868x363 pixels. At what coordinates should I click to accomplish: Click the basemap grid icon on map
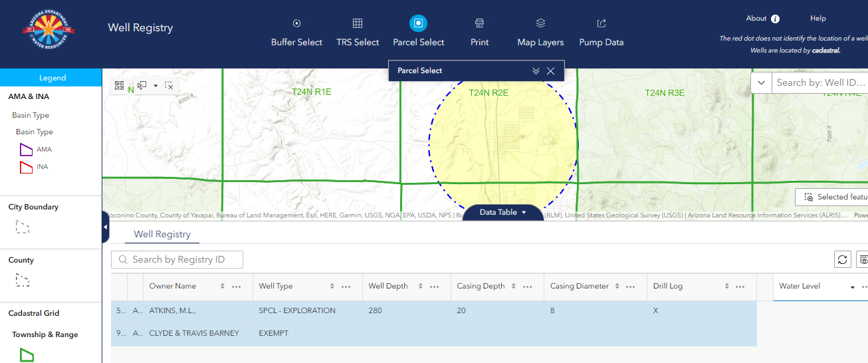click(x=120, y=86)
